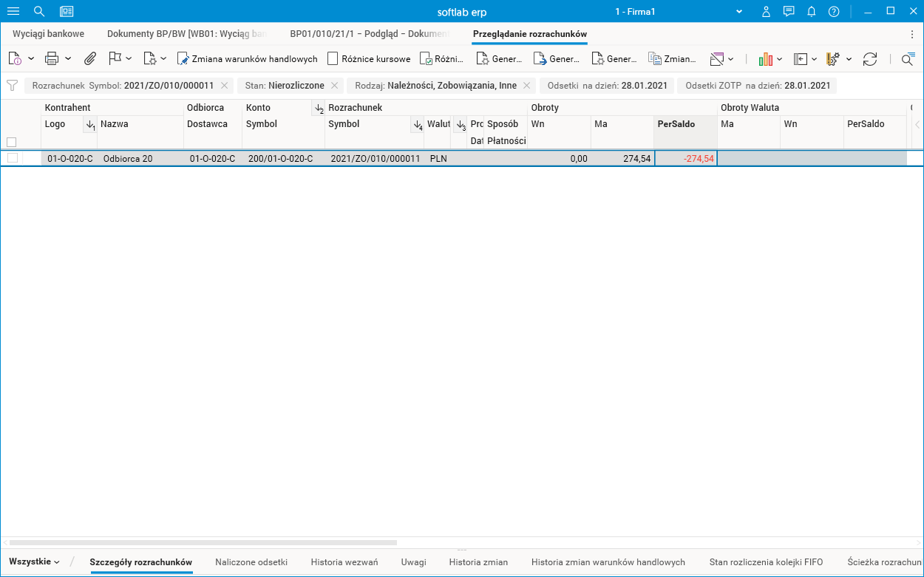Click the document info toolbar icon

coord(15,58)
